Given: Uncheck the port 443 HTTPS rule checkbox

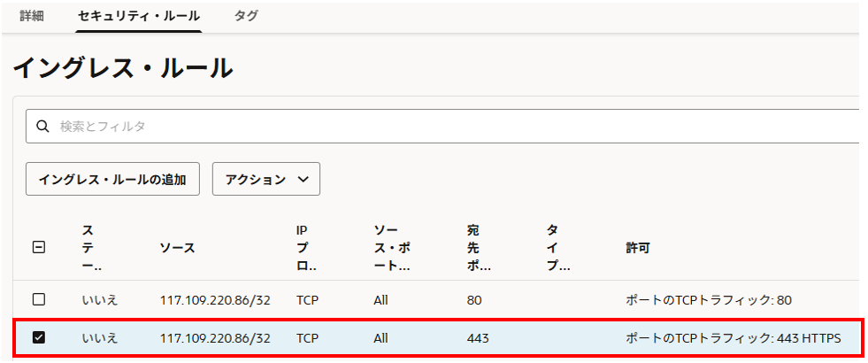Looking at the screenshot, I should [39, 337].
